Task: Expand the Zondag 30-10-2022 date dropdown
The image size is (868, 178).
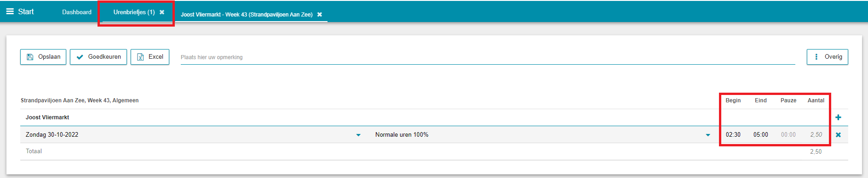Action: point(358,135)
